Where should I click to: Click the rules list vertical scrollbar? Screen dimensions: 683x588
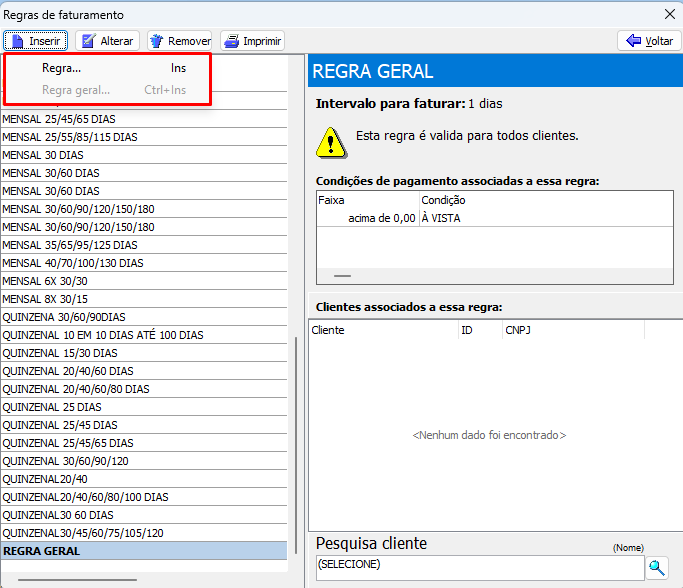coord(296,440)
